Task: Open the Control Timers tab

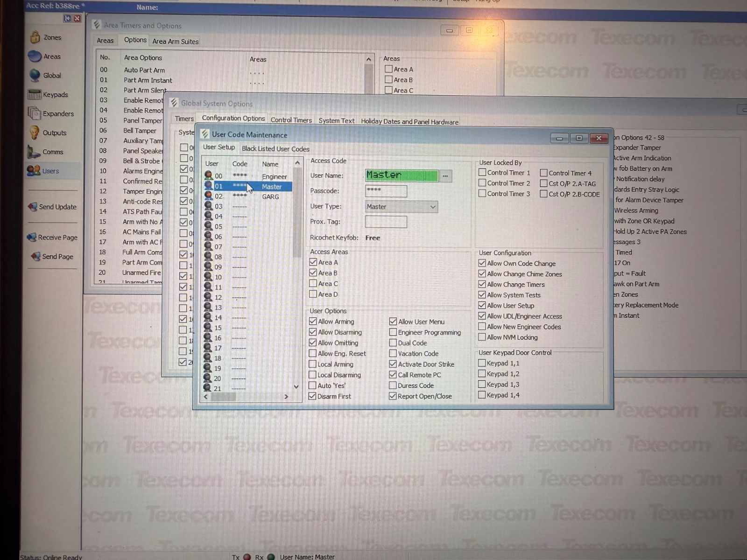Action: 291,120
